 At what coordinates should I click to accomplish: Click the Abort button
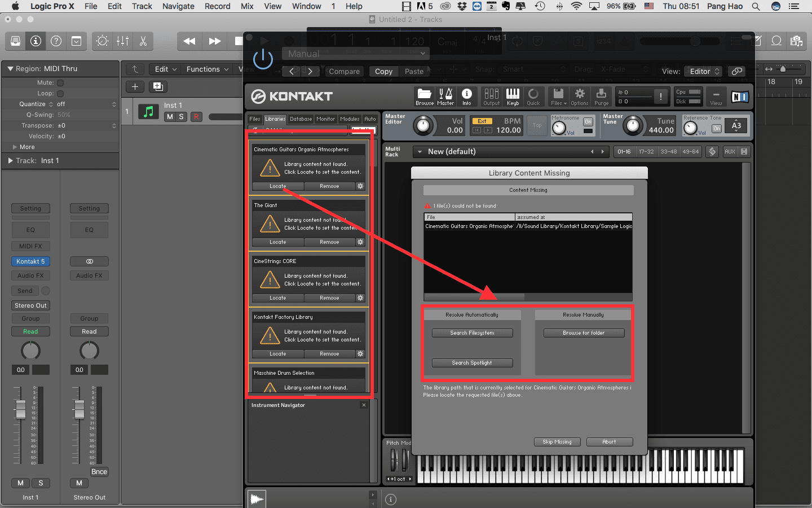tap(610, 442)
